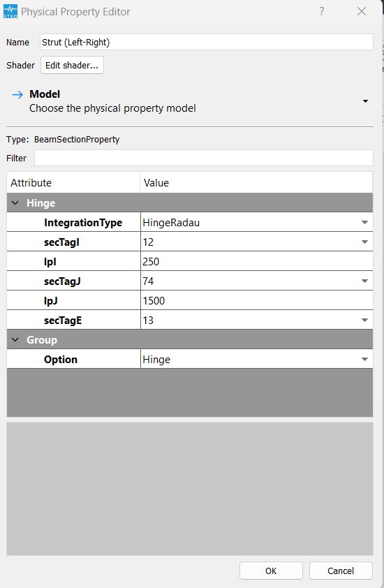
Task: Click the OK button
Action: 271,571
